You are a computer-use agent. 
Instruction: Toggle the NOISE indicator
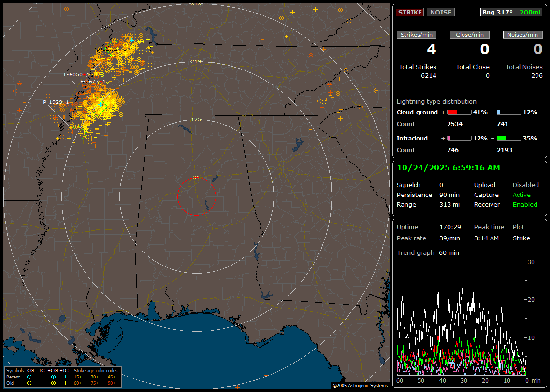(440, 13)
